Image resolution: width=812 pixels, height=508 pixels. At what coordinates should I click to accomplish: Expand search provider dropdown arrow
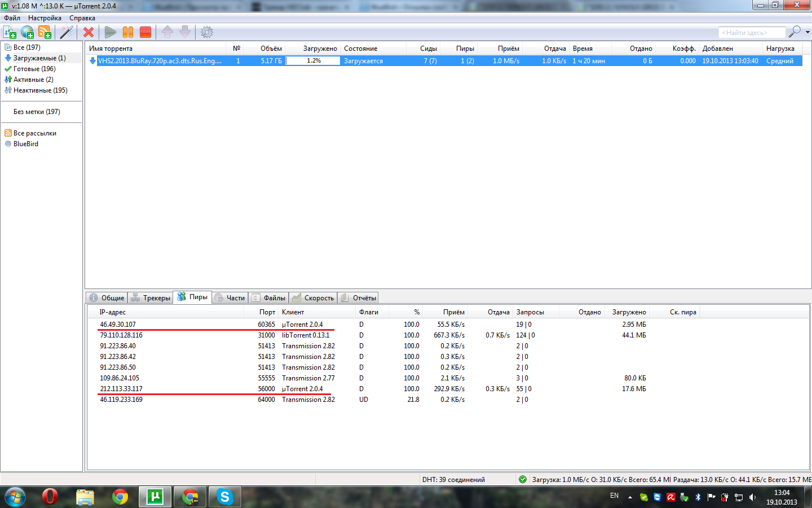click(x=807, y=32)
